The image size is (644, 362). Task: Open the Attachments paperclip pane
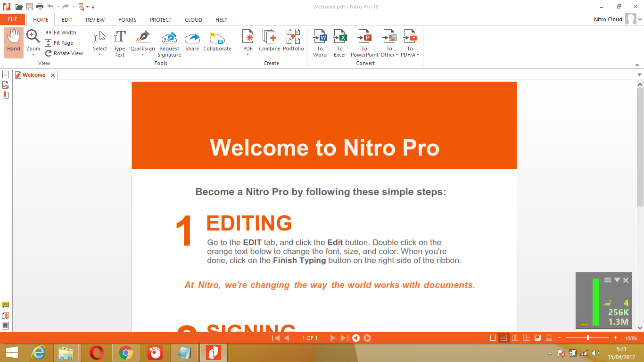pyautogui.click(x=6, y=315)
